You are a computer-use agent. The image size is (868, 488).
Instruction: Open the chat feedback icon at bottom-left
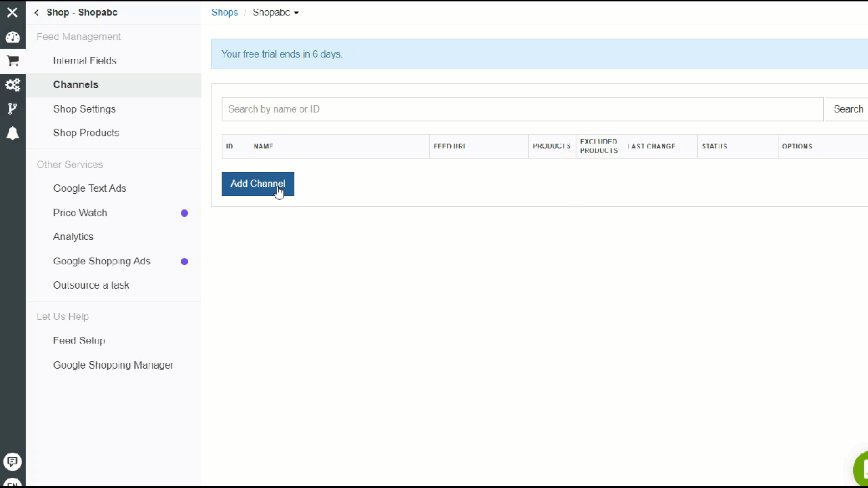12,462
